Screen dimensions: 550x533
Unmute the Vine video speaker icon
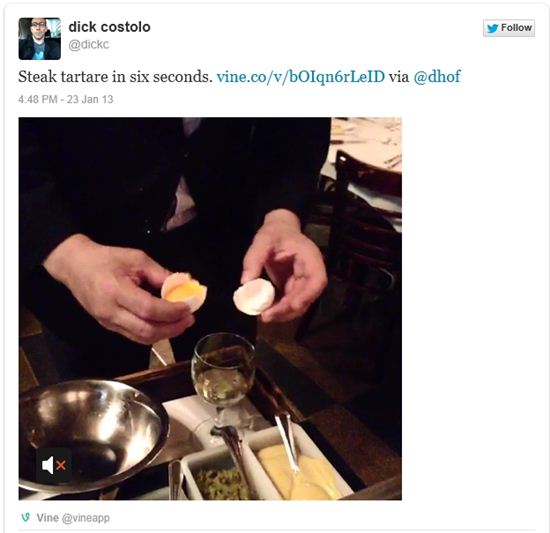click(54, 465)
